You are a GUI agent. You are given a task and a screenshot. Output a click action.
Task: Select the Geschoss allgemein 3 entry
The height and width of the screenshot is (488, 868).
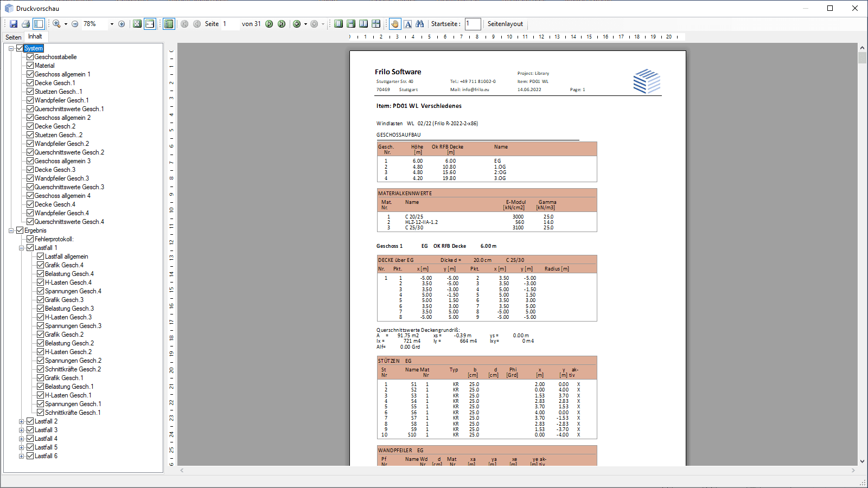62,161
